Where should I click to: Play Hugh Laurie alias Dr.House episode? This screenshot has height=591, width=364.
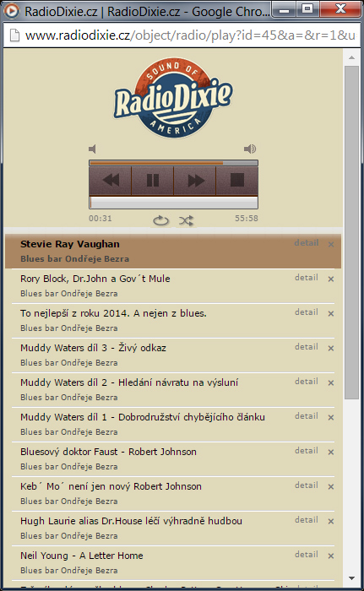tap(131, 521)
